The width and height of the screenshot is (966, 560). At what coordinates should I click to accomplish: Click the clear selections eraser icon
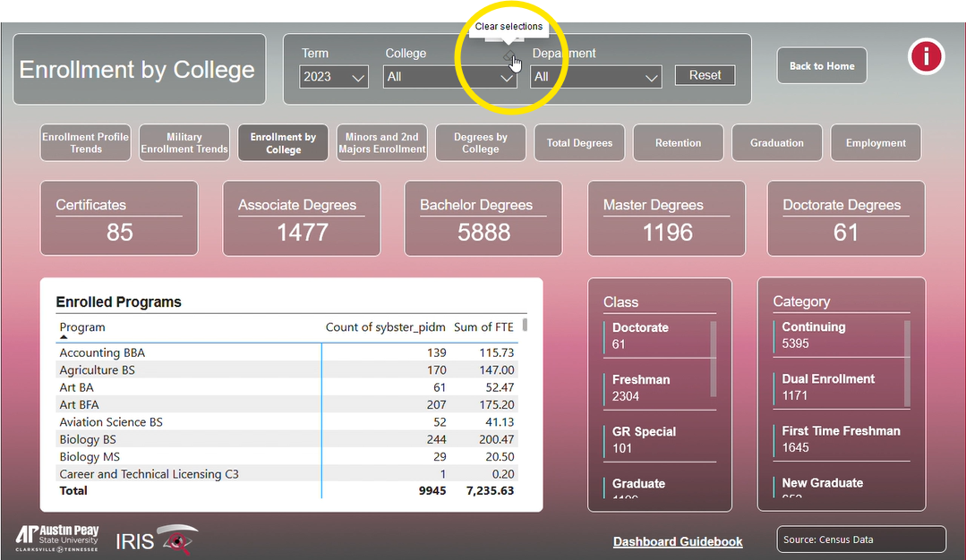point(509,58)
